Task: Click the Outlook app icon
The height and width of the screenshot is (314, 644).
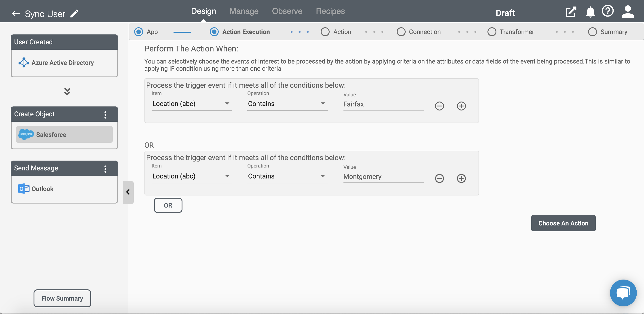Action: tap(24, 189)
